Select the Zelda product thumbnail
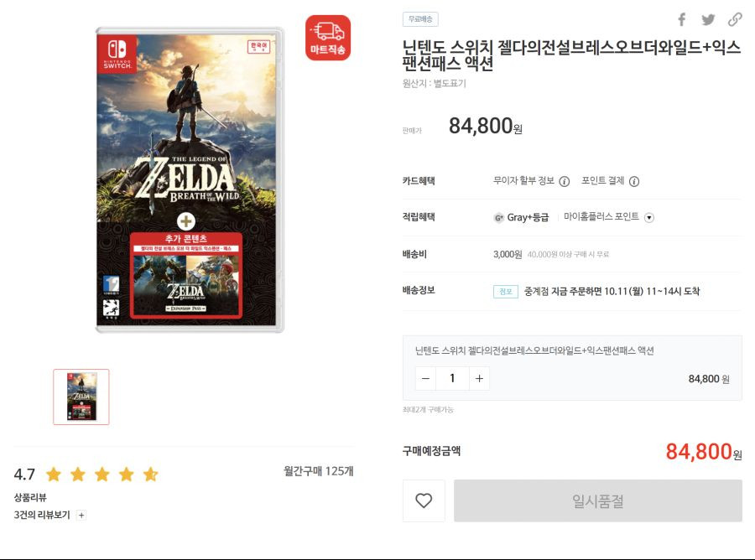The height and width of the screenshot is (560, 755). pos(81,397)
